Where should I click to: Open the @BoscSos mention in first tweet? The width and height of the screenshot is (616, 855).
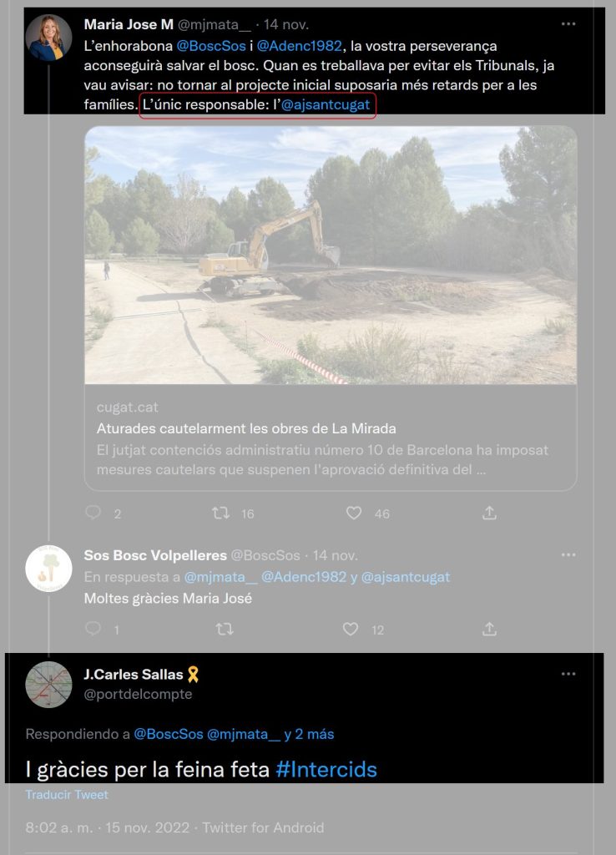click(x=211, y=46)
